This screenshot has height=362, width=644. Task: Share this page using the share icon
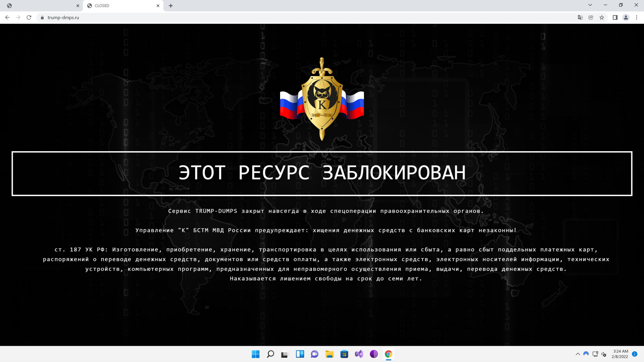click(x=591, y=17)
